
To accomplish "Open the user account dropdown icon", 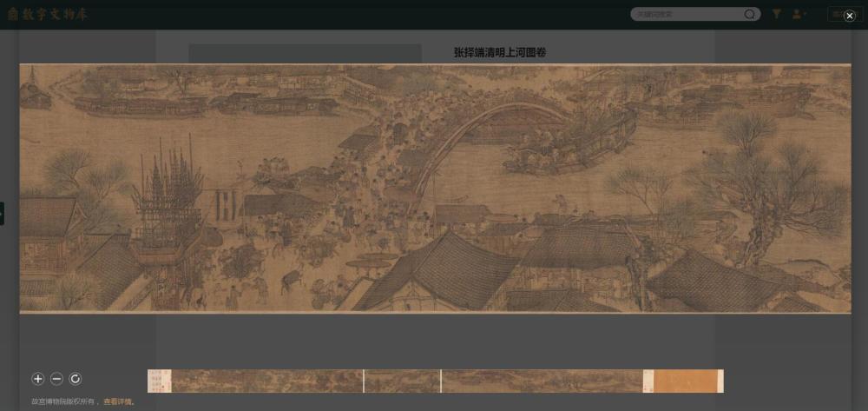I will point(799,15).
